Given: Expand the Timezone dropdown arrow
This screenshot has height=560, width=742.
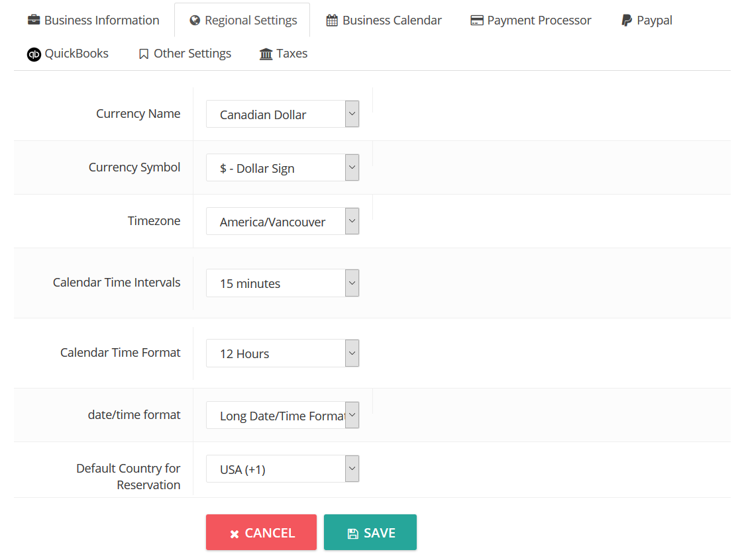Looking at the screenshot, I should tap(352, 221).
